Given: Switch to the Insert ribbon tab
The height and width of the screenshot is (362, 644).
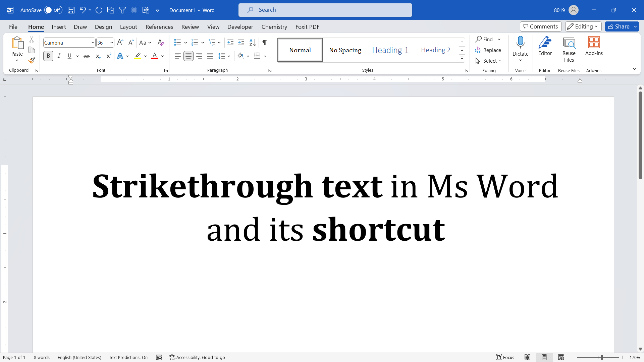Looking at the screenshot, I should click(x=59, y=26).
